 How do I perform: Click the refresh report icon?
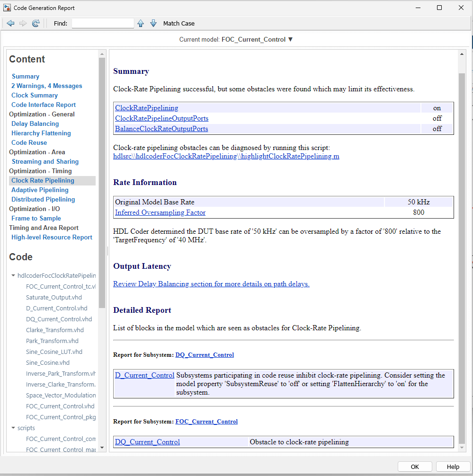click(36, 23)
